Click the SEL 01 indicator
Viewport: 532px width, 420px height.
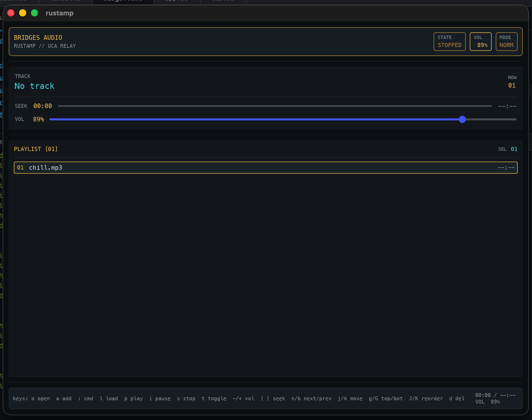(x=508, y=149)
